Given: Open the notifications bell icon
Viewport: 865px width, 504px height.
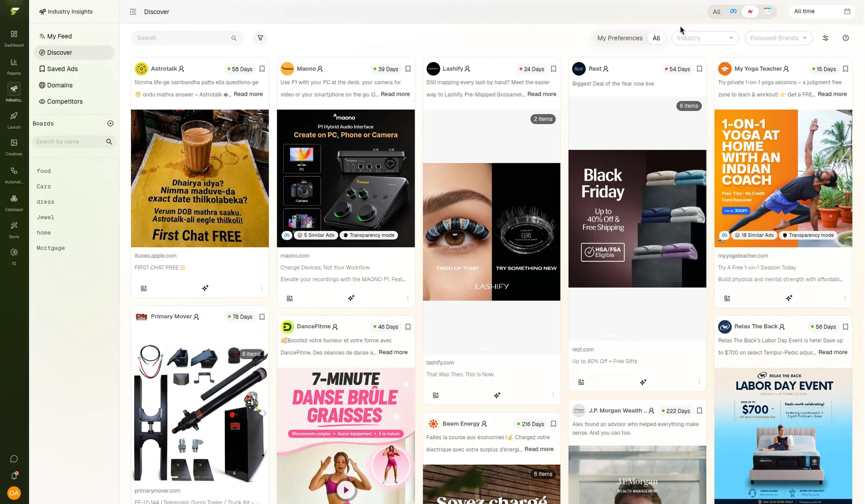Looking at the screenshot, I should [x=14, y=476].
